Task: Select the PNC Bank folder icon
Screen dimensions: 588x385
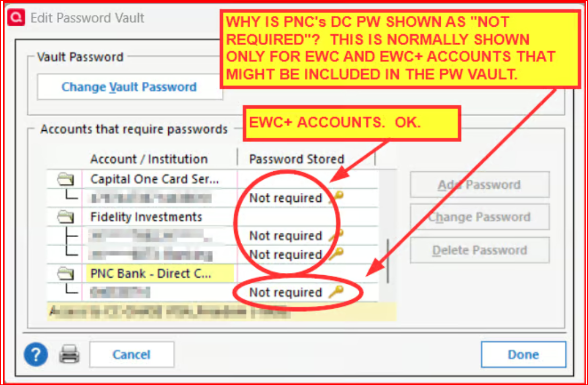Action: (65, 274)
